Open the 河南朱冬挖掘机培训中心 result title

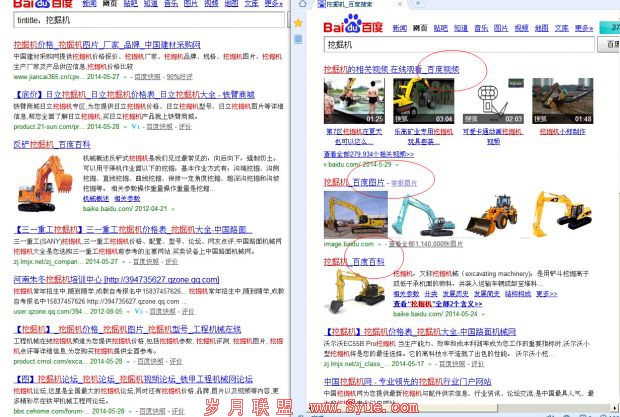tap(116, 279)
